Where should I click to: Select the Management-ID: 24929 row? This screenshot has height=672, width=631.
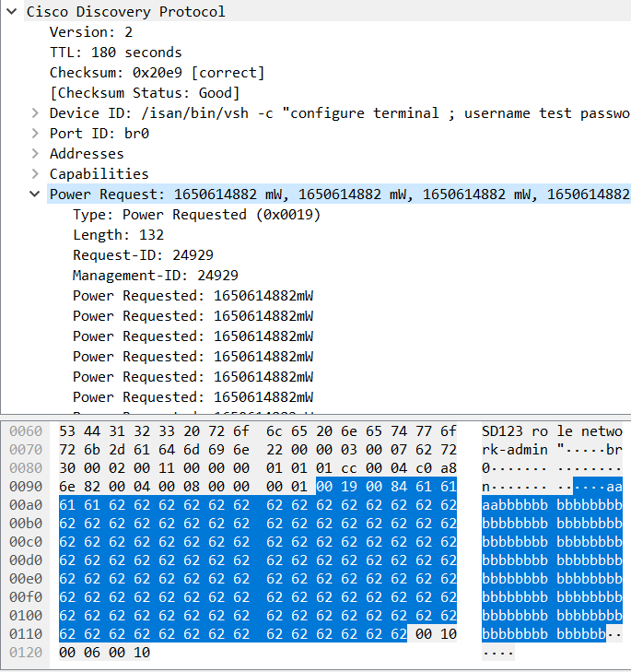click(x=156, y=275)
